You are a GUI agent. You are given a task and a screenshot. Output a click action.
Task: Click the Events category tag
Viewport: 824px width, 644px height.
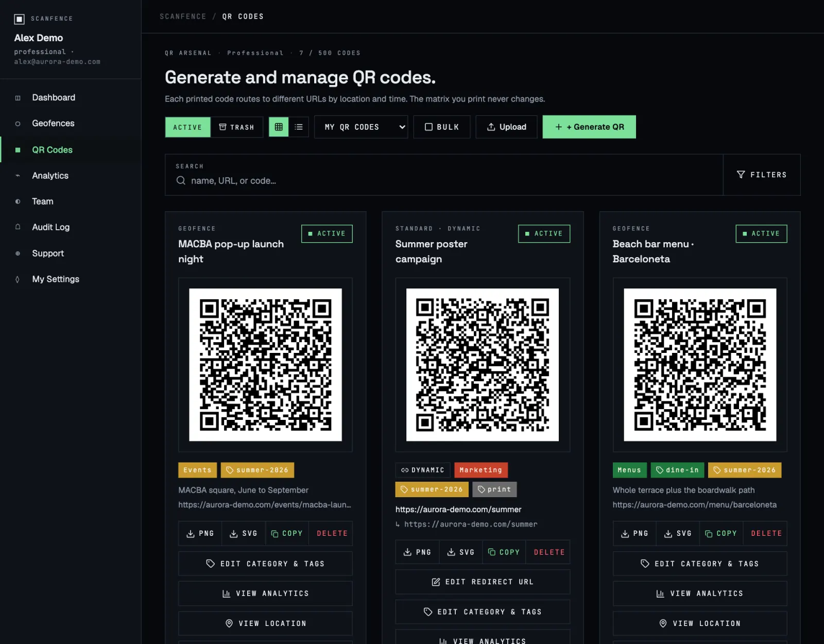197,470
